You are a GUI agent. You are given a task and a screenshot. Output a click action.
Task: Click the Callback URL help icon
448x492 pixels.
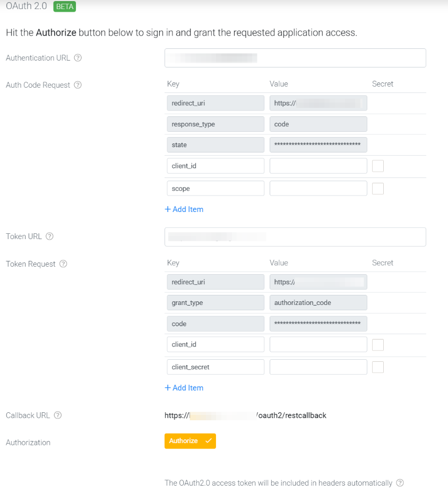tap(58, 415)
